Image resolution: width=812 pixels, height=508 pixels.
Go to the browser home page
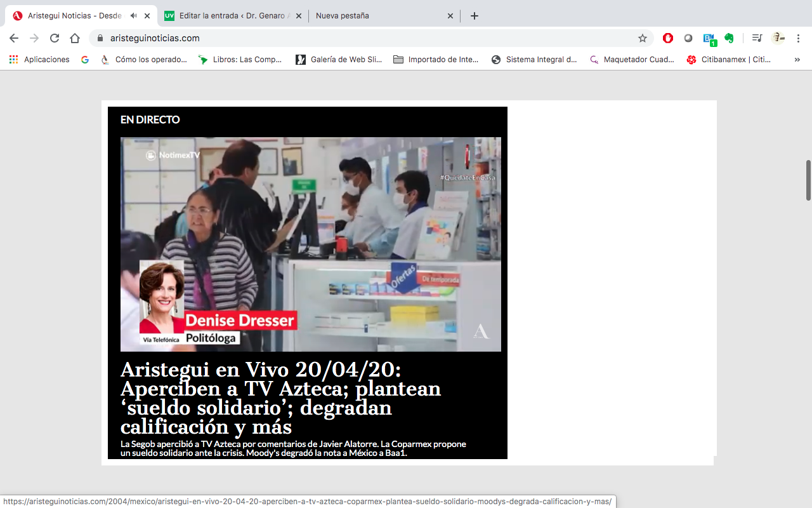pos(75,38)
